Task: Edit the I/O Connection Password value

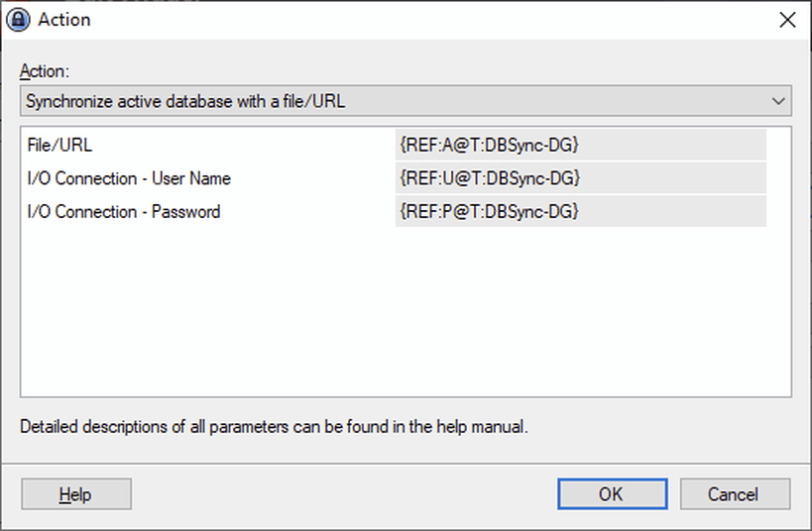Action: [580, 211]
